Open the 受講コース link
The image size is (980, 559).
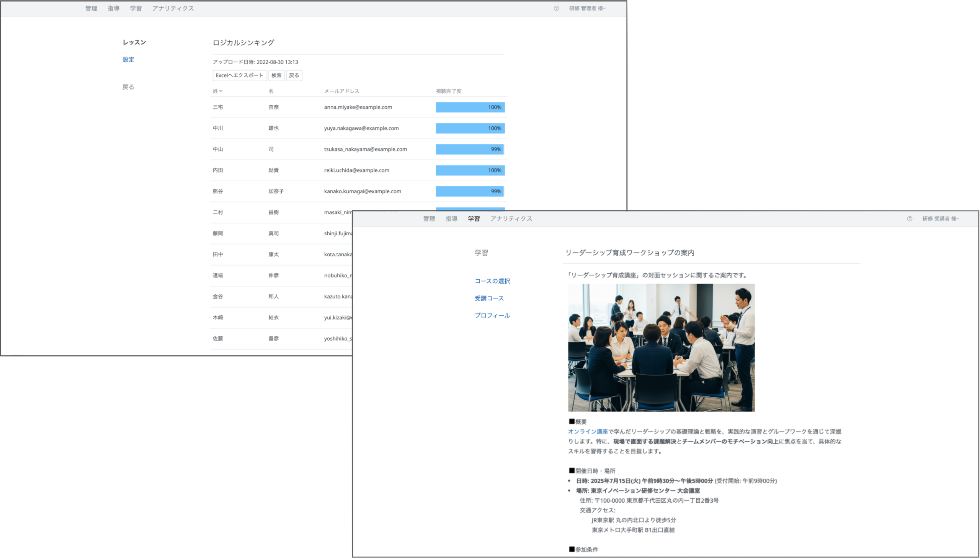point(489,298)
